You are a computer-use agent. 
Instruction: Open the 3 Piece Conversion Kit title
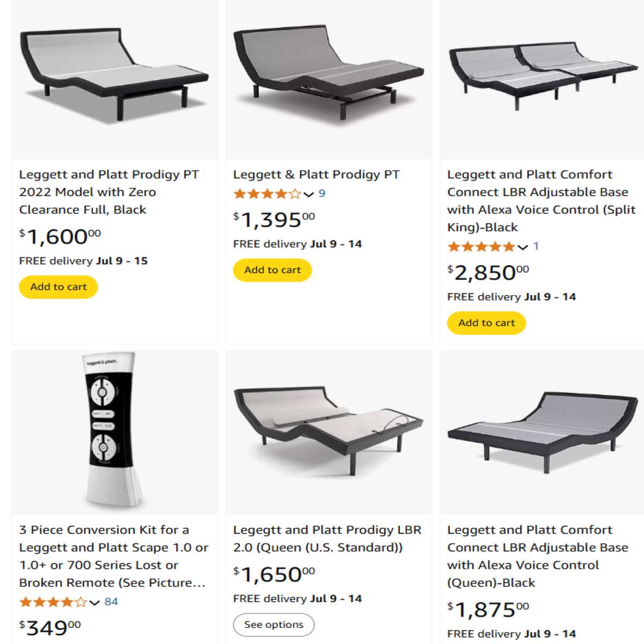tap(113, 556)
